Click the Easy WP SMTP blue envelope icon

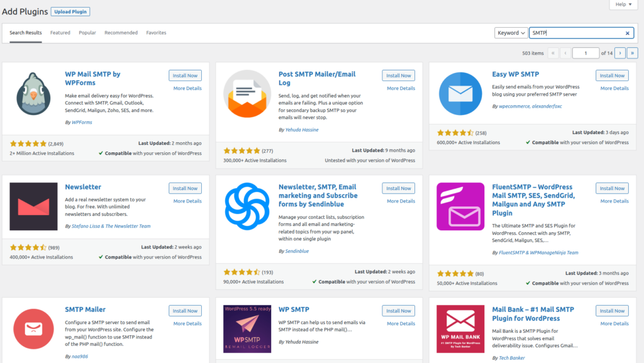[x=460, y=94]
